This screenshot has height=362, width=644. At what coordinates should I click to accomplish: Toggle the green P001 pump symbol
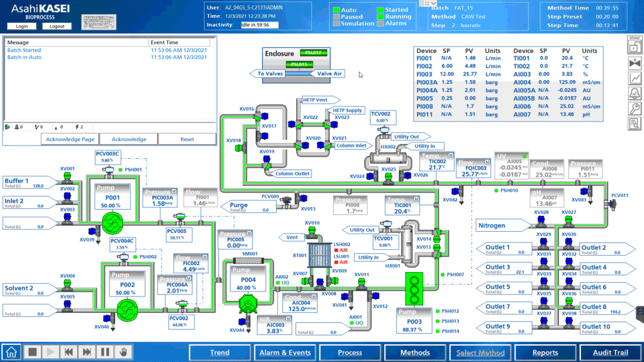(x=113, y=222)
